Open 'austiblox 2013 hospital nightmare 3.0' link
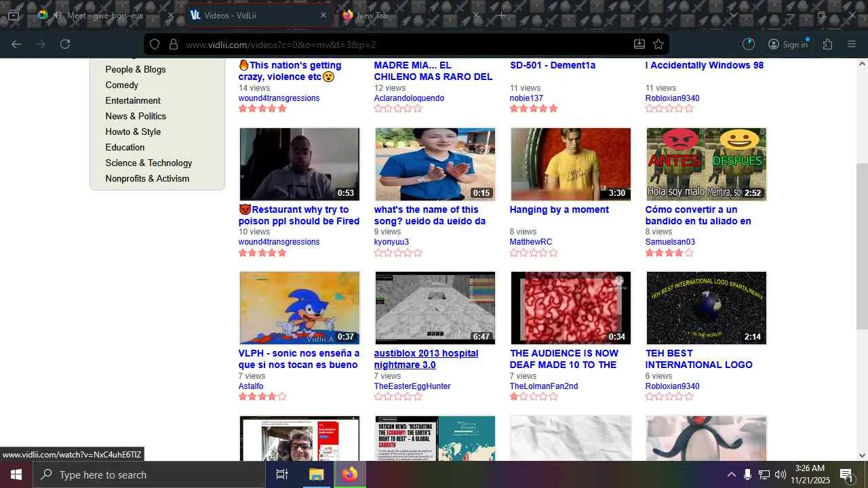The height and width of the screenshot is (488, 868). [x=426, y=359]
